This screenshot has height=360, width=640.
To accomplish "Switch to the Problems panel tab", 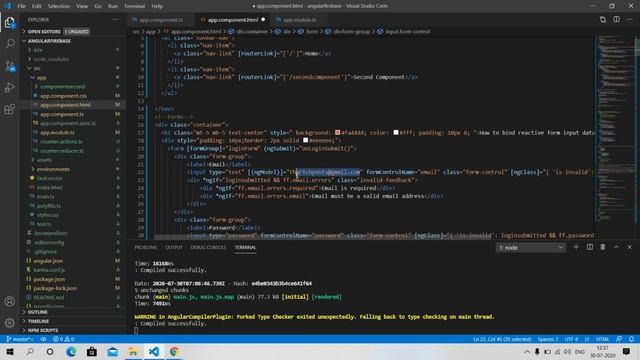I will pyautogui.click(x=146, y=247).
